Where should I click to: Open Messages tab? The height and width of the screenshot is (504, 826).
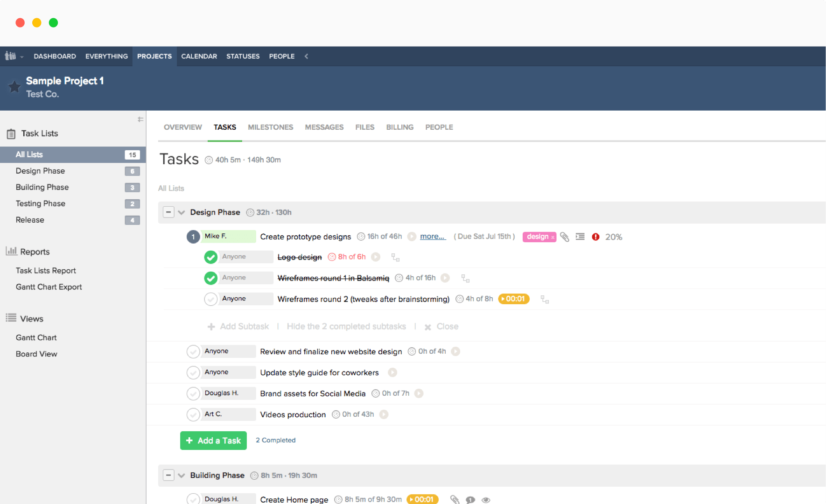click(324, 127)
